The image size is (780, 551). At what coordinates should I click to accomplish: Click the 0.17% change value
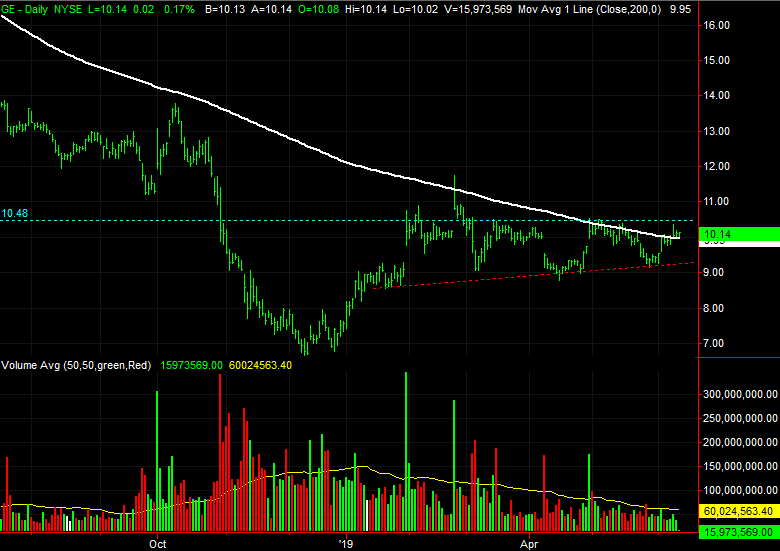(180, 9)
